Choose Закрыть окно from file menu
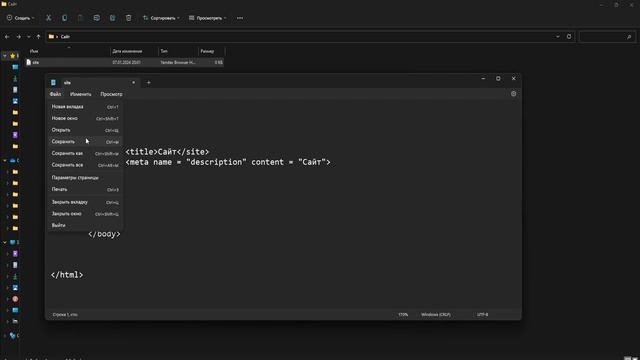 click(x=85, y=214)
